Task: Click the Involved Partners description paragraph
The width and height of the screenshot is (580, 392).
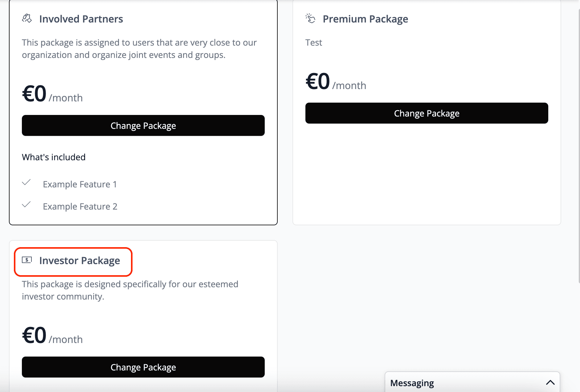Action: click(x=139, y=49)
